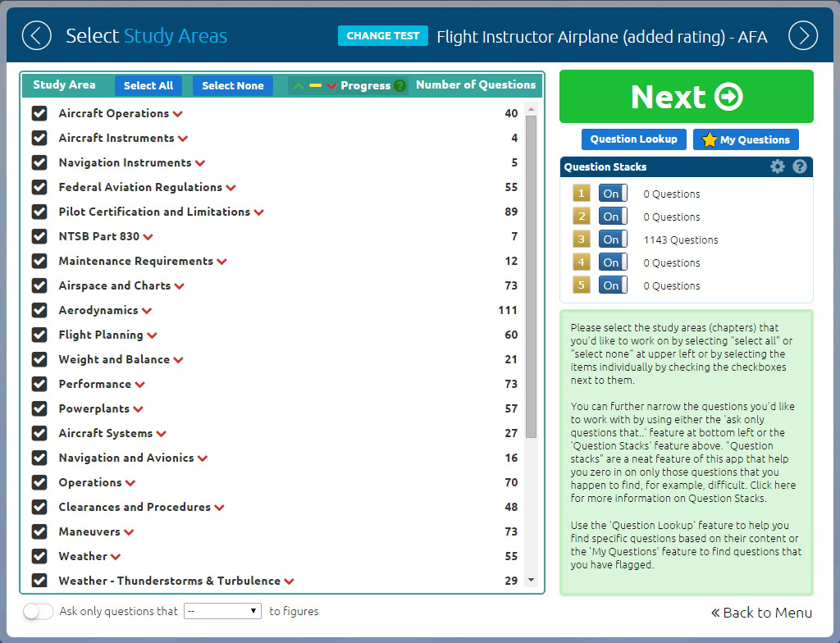This screenshot has height=643, width=840.
Task: Click the study areas list scrollbar thumb
Action: pyautogui.click(x=531, y=276)
